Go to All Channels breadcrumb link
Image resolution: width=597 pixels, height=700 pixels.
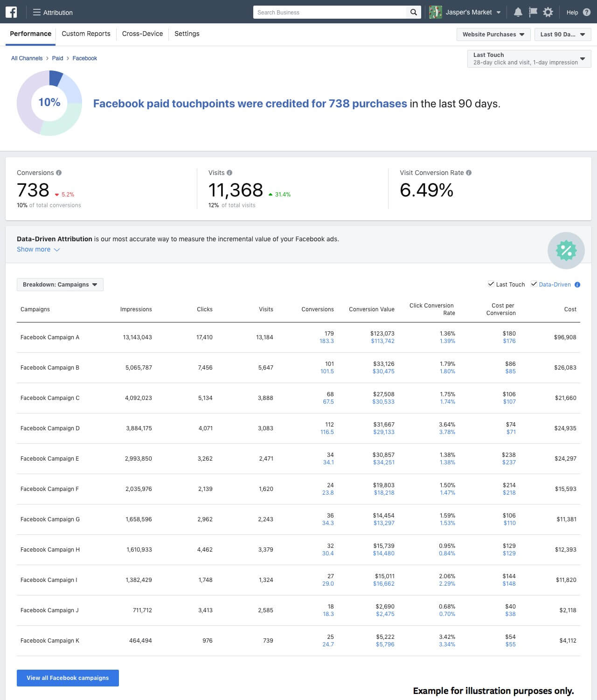pyautogui.click(x=27, y=58)
